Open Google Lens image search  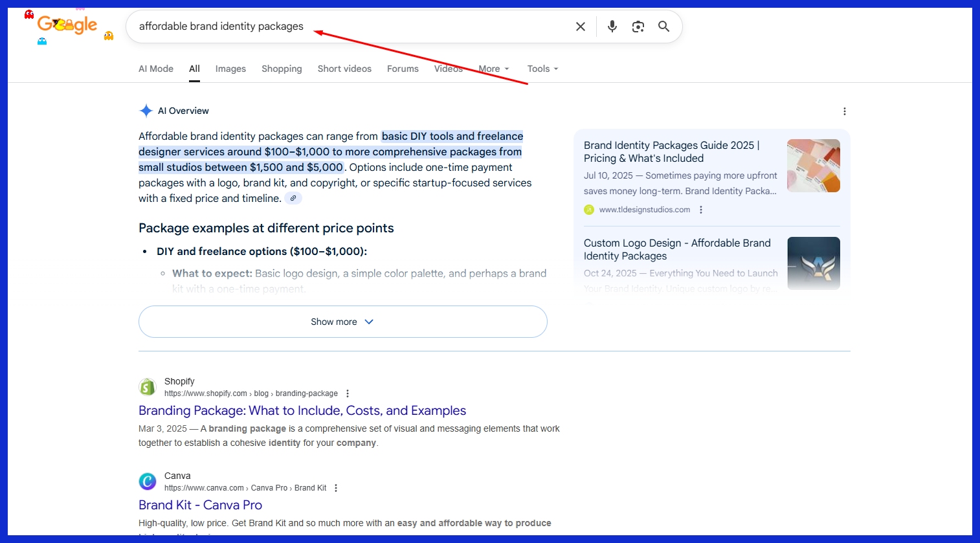(638, 26)
